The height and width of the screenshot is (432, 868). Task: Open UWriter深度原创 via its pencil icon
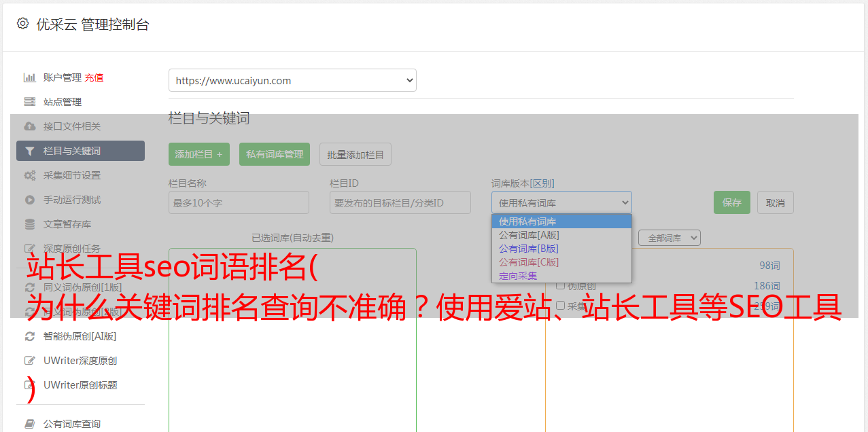click(29, 361)
